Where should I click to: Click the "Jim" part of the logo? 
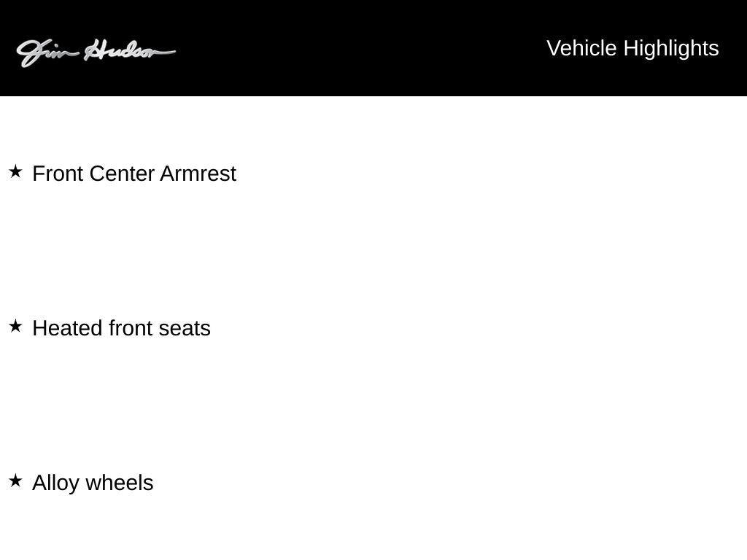point(45,52)
